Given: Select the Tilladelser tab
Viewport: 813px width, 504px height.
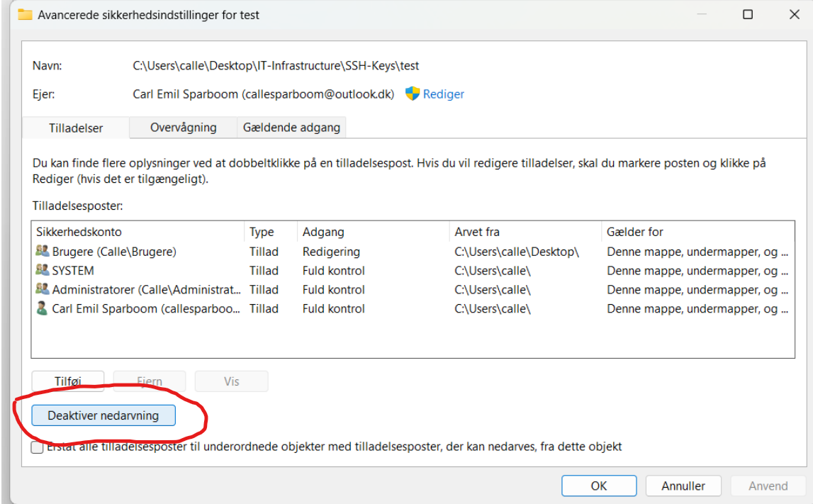Looking at the screenshot, I should (76, 128).
